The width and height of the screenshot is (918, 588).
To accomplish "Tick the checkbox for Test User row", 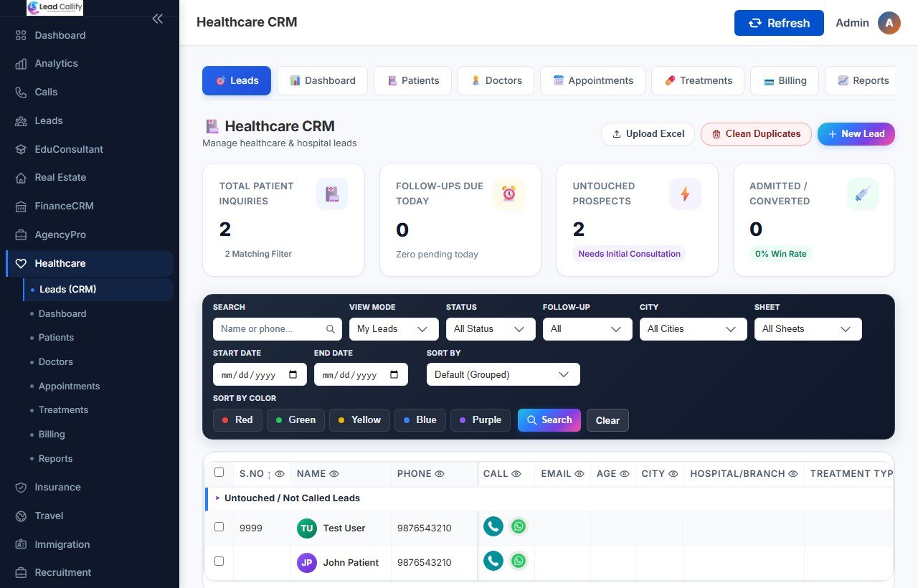I will [219, 527].
